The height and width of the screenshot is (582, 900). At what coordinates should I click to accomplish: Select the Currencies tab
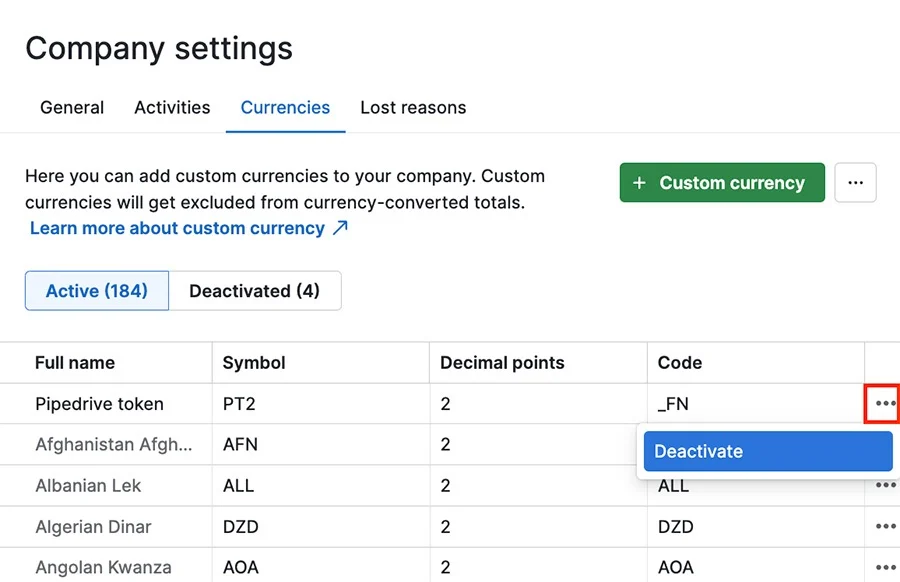285,107
